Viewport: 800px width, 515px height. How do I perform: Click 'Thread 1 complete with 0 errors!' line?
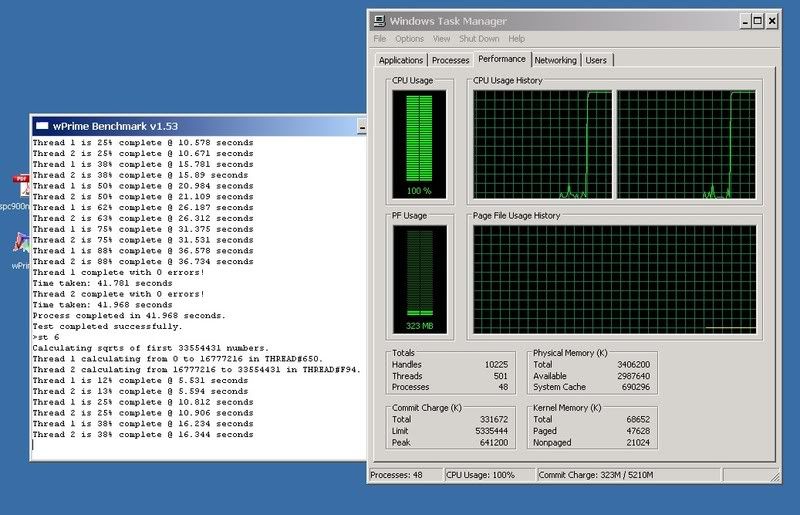[118, 272]
